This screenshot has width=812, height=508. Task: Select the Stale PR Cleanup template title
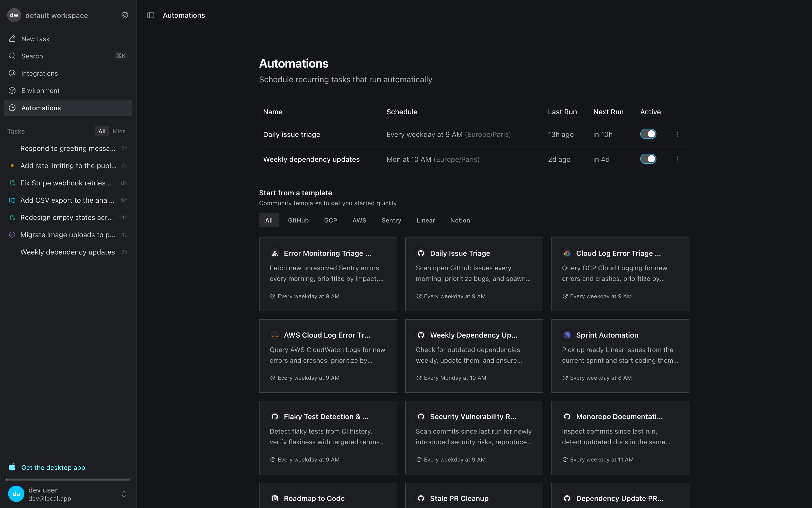pos(459,498)
